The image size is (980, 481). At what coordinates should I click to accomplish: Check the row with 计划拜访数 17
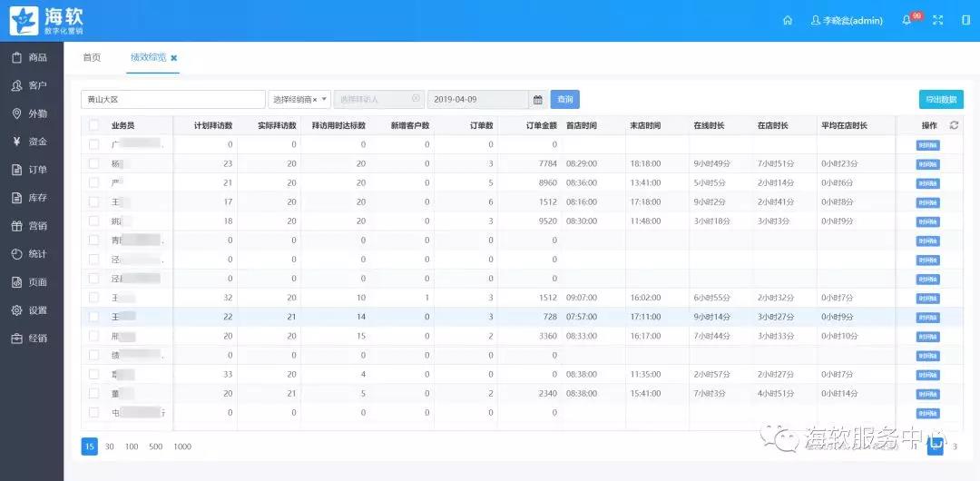click(93, 202)
